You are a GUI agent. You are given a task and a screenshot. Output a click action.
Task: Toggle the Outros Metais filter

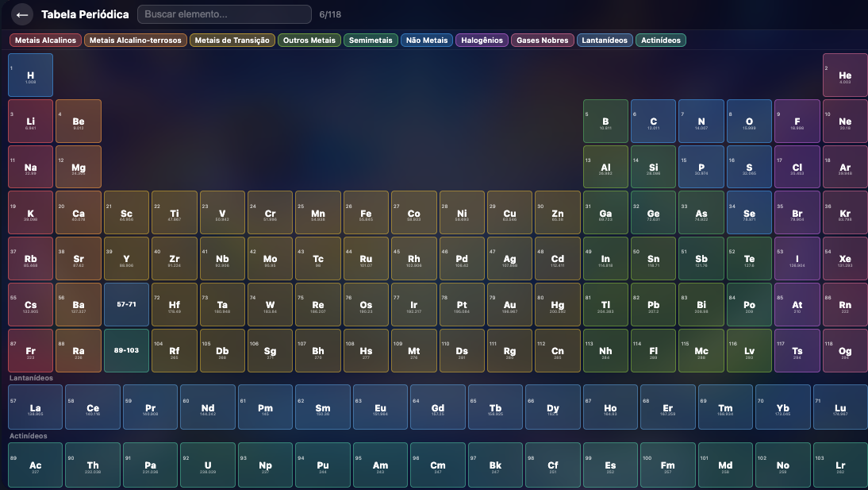309,41
